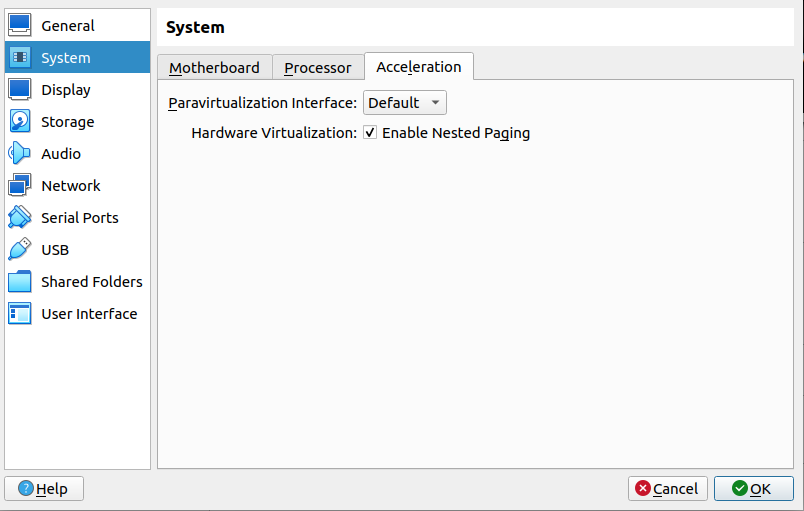The image size is (804, 511).
Task: Click the Network adapter icon
Action: (x=20, y=186)
